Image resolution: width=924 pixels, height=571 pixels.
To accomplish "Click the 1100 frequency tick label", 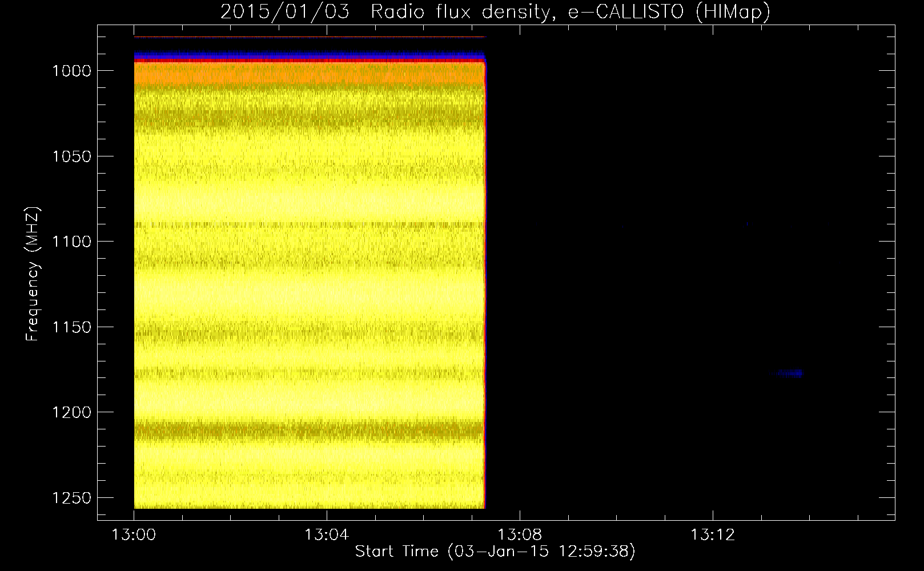I will pos(71,242).
